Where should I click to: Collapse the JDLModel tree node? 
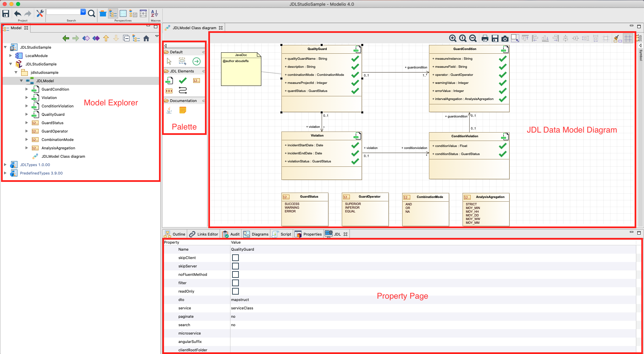[21, 81]
